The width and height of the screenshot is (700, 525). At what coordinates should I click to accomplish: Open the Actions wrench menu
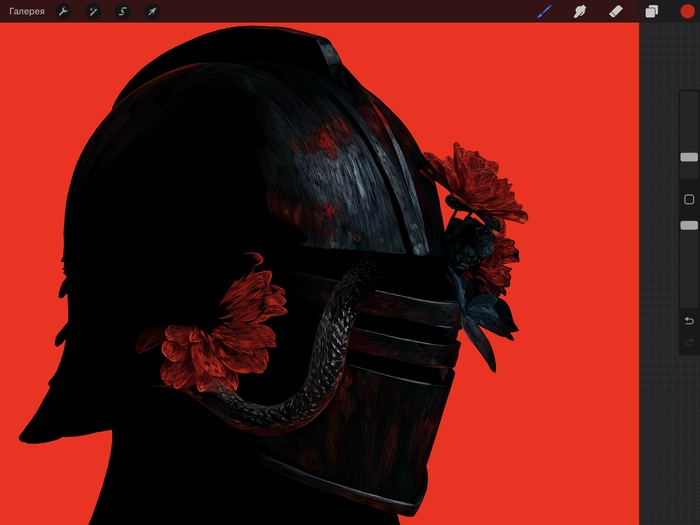click(62, 11)
